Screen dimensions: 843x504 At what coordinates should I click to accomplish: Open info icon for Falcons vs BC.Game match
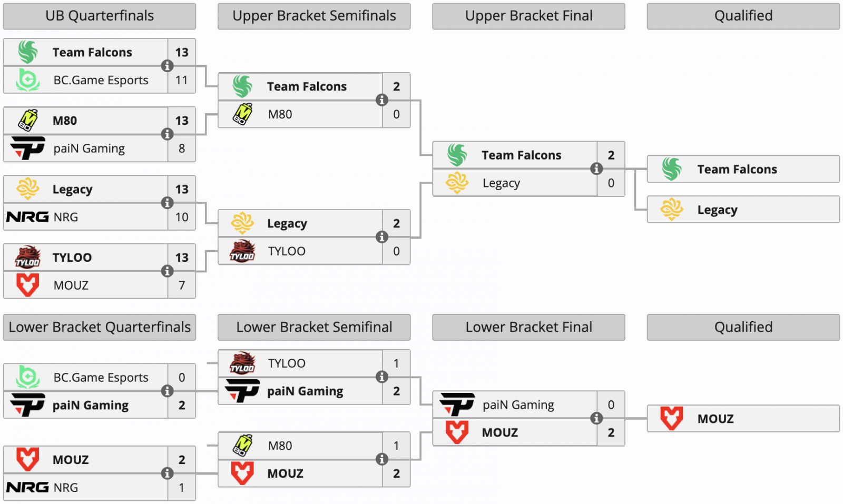pos(167,66)
